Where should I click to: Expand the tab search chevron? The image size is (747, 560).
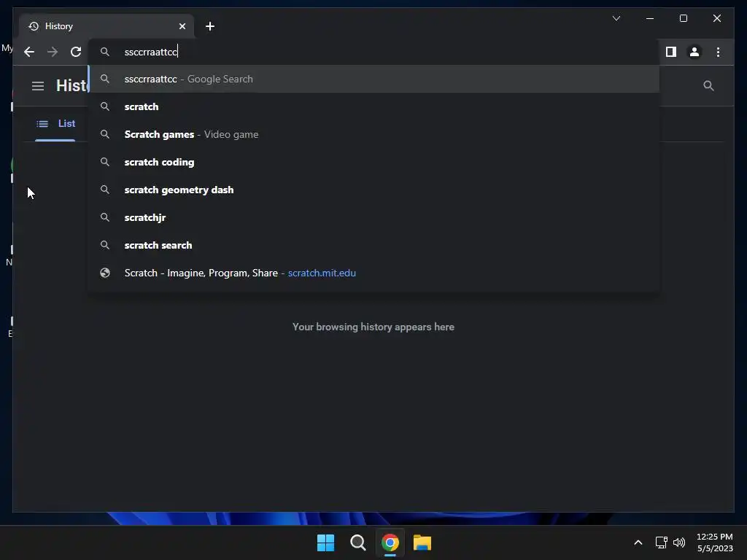click(616, 18)
